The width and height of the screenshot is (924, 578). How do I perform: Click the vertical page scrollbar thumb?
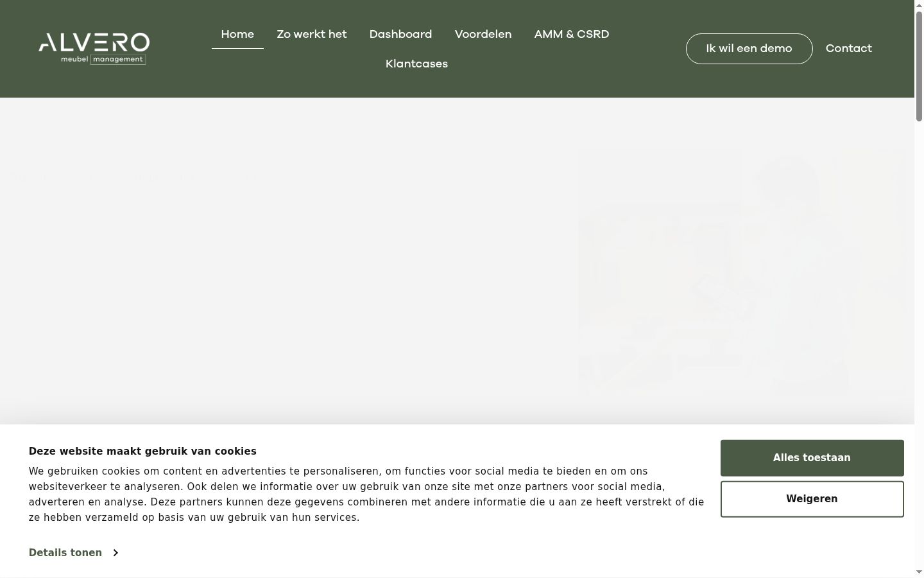pyautogui.click(x=919, y=66)
